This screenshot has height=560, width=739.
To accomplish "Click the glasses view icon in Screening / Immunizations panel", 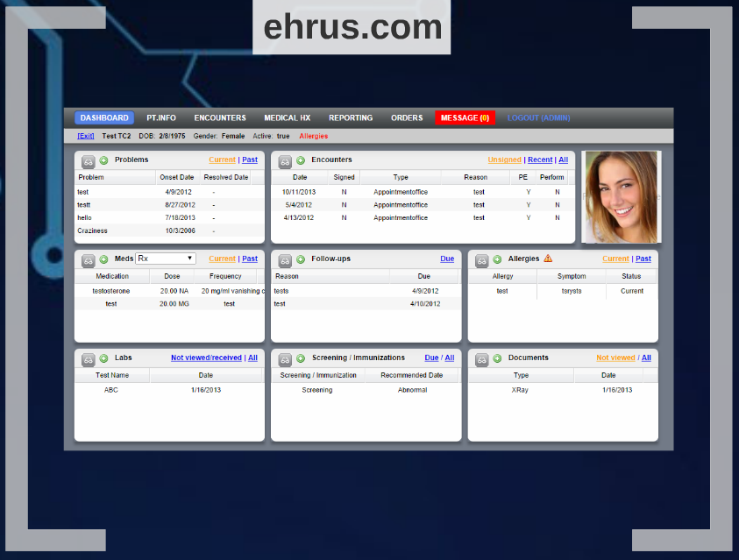I will [x=285, y=359].
